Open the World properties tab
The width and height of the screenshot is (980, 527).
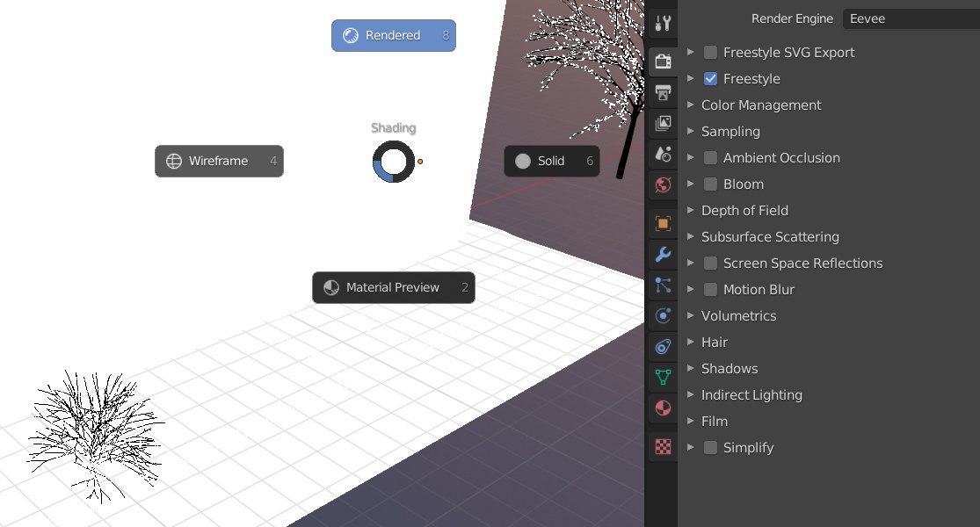pos(663,184)
